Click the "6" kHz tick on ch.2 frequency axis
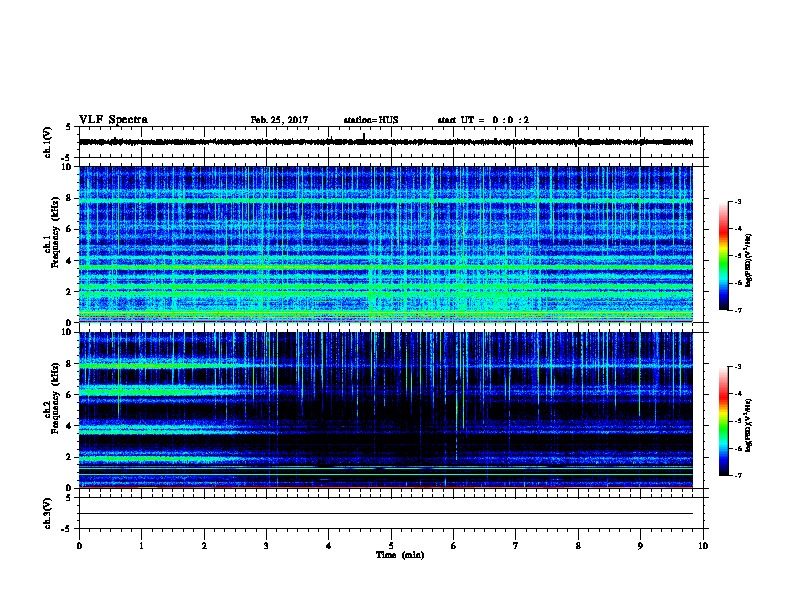The height and width of the screenshot is (612, 792). (x=69, y=395)
